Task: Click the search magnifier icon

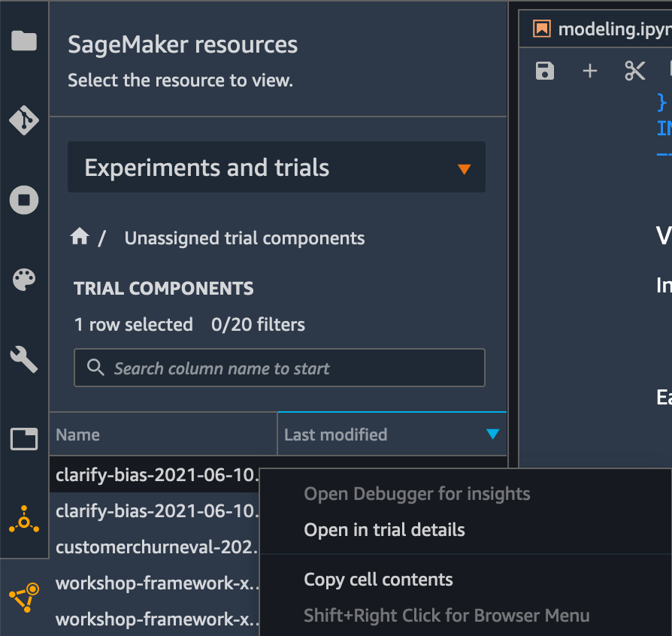Action: point(95,368)
